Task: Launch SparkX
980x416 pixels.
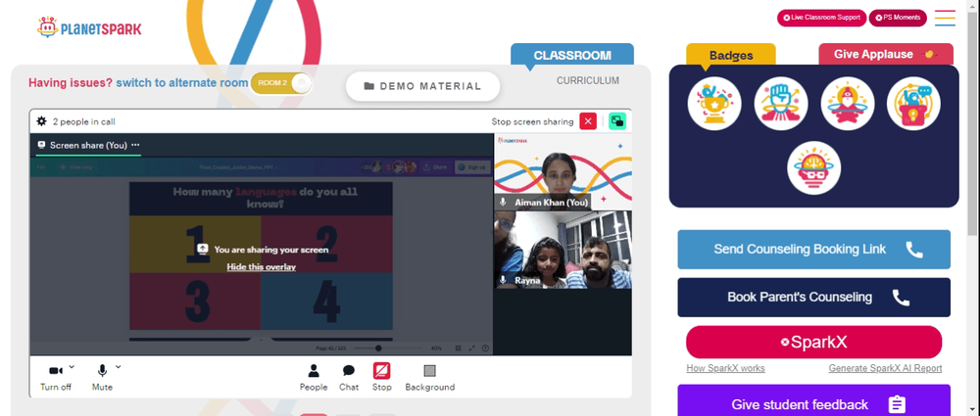Action: (x=813, y=343)
